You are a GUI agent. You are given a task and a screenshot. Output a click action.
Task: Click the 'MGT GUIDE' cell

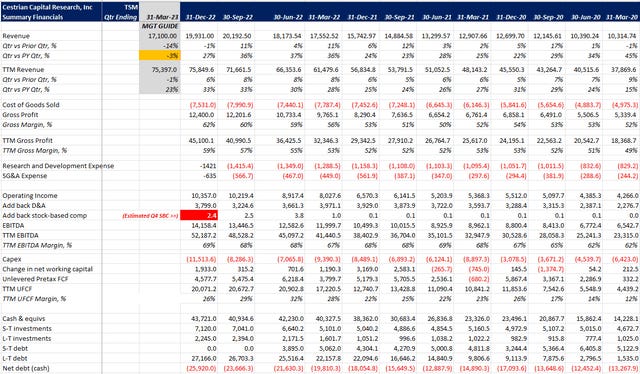click(x=160, y=26)
